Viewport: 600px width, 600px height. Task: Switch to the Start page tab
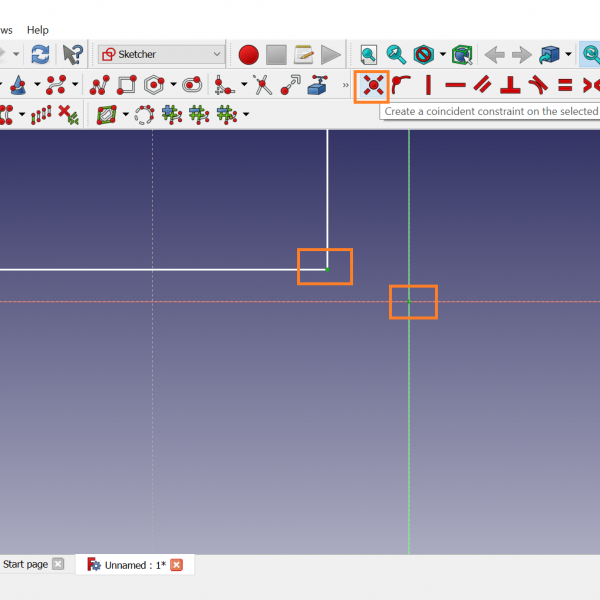tap(25, 564)
